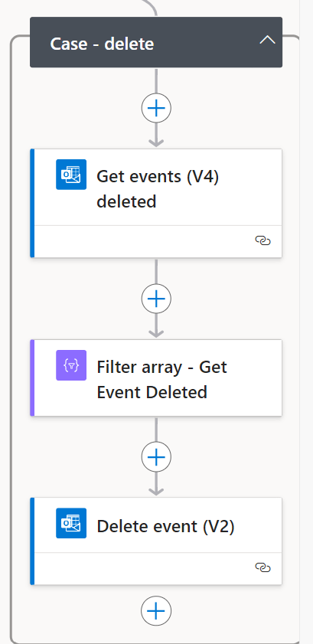Image resolution: width=313 pixels, height=644 pixels.
Task: Open the Delete event (V2) action card
Action: [x=156, y=541]
